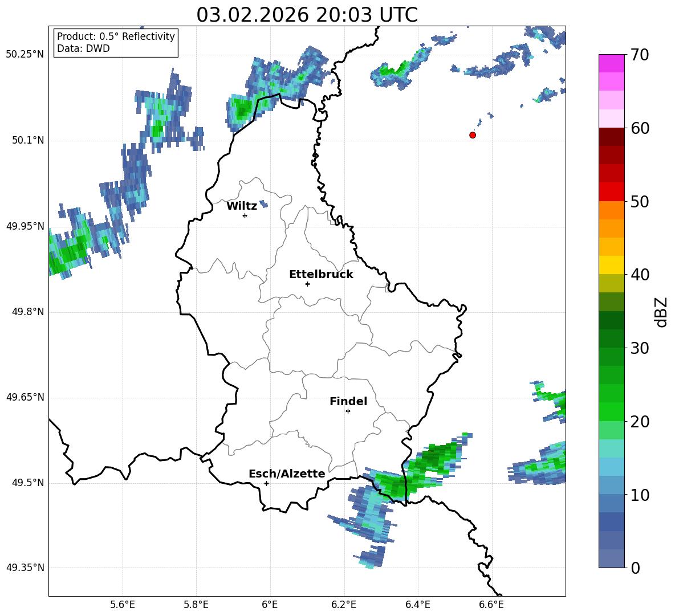675x616 pixels.
Task: Click the red dot radar site marker
Action: (x=473, y=135)
